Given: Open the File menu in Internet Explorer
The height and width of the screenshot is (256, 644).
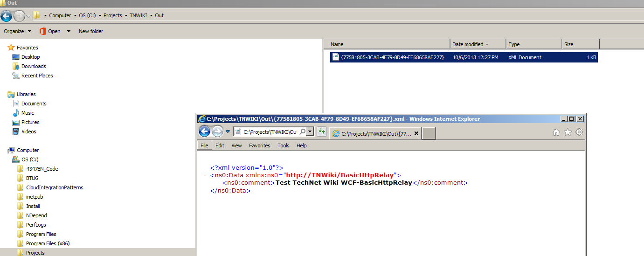Looking at the screenshot, I should 204,145.
